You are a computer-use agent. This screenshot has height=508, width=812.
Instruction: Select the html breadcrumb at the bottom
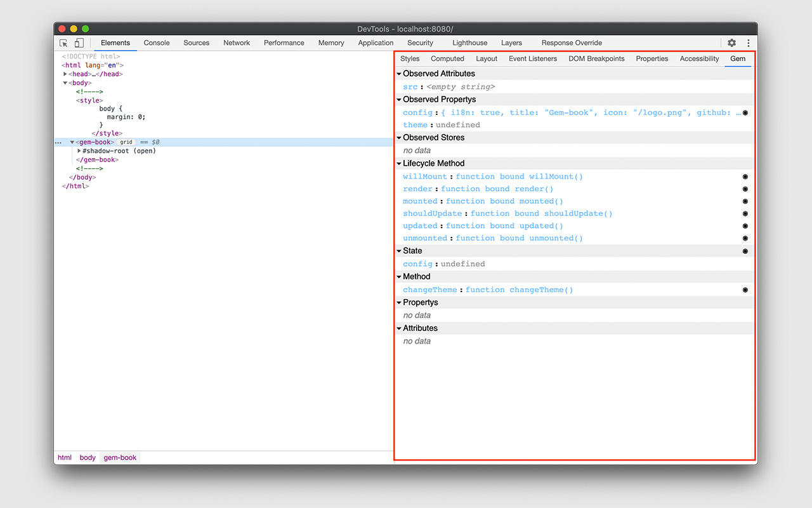pyautogui.click(x=64, y=457)
